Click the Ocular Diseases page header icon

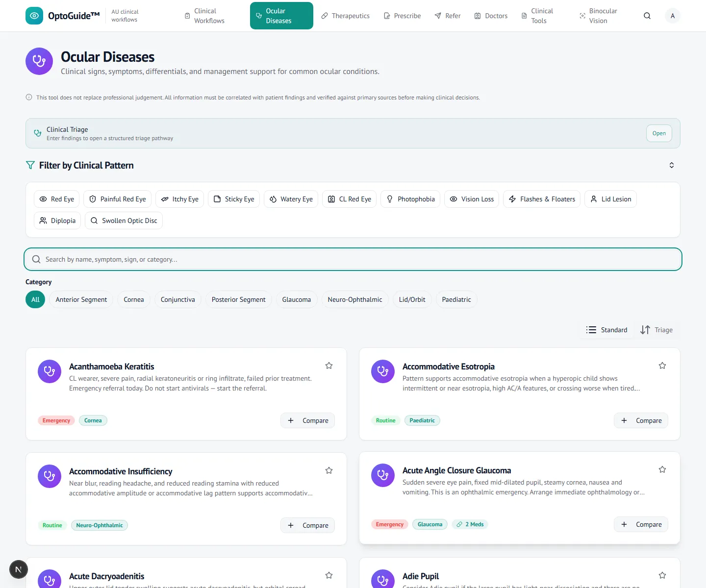(x=39, y=61)
